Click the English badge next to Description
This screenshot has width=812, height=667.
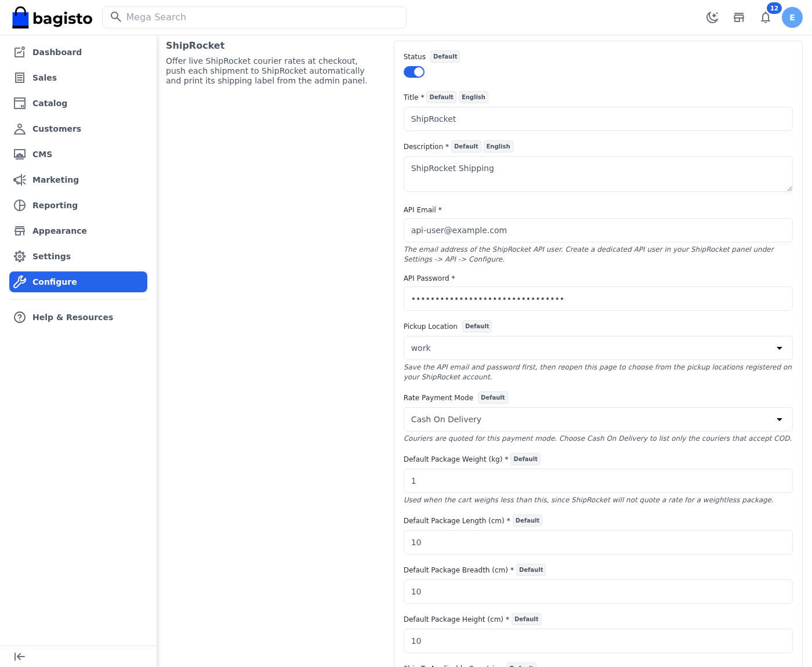point(498,146)
